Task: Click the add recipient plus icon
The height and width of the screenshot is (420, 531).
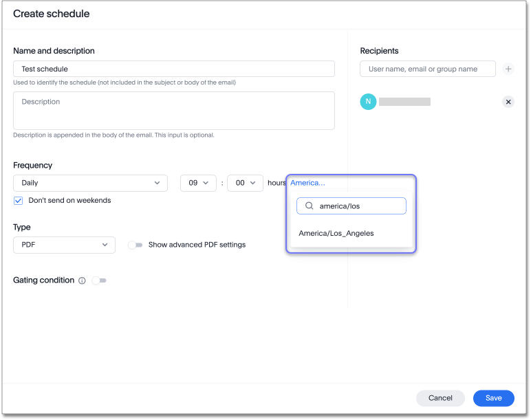Action: coord(508,69)
